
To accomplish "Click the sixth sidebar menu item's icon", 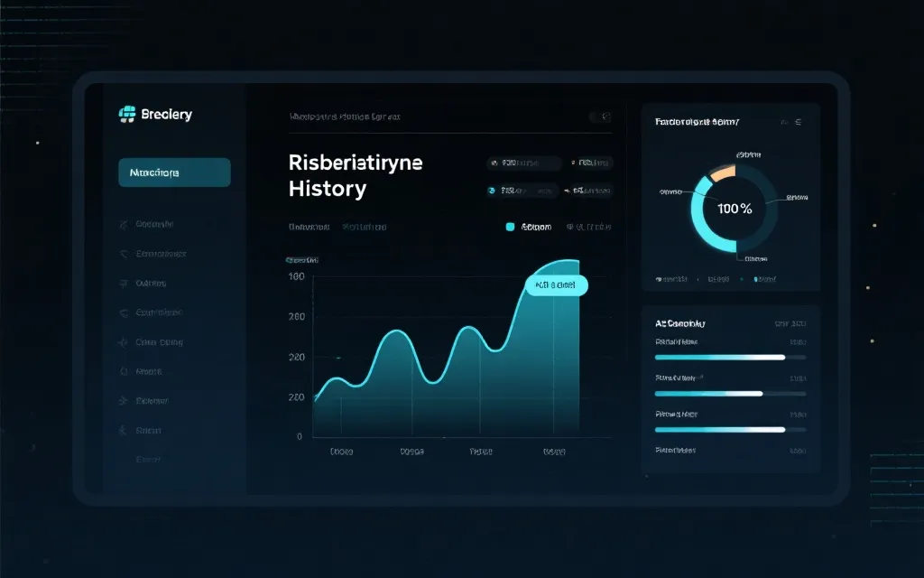I will click(122, 371).
